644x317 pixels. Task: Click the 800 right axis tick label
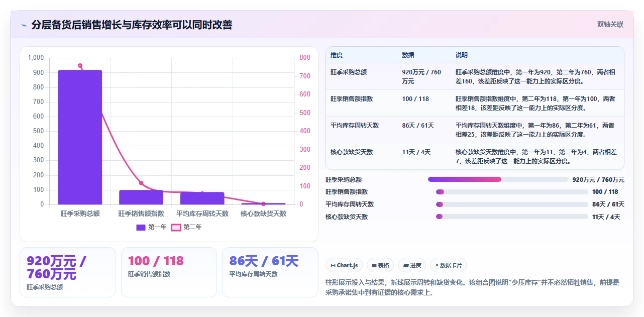coord(304,58)
